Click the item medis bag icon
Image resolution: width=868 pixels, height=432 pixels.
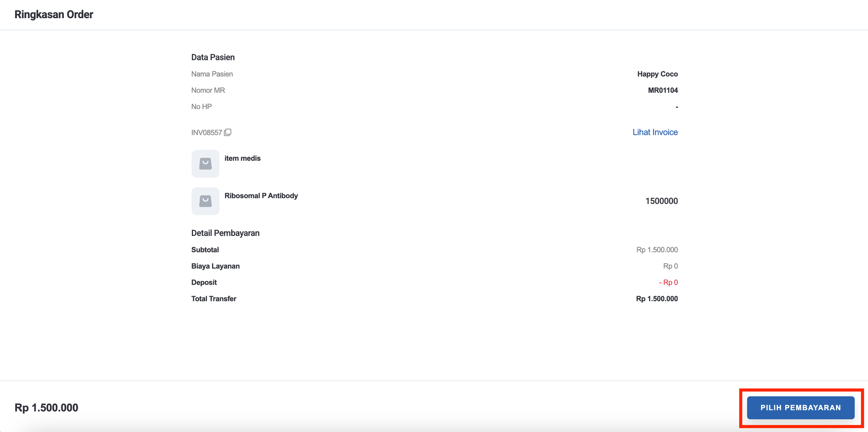point(205,164)
